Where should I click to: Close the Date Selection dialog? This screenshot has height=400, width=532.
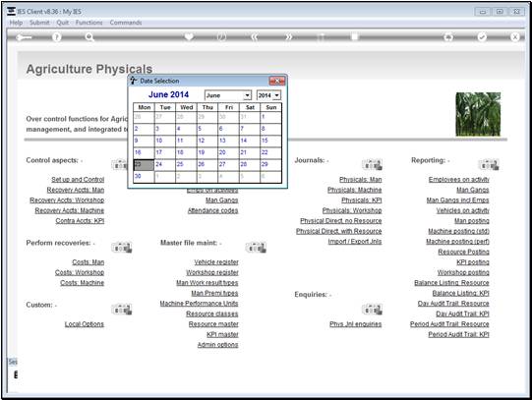point(277,81)
